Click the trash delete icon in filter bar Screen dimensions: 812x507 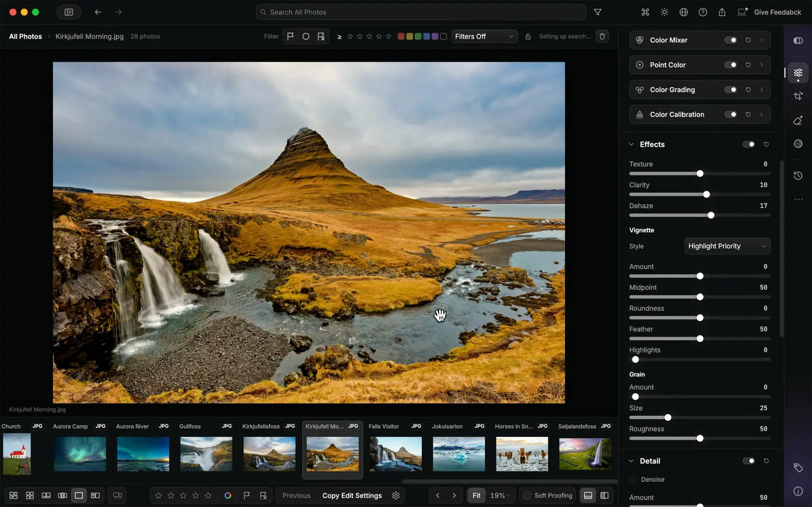[x=602, y=36]
